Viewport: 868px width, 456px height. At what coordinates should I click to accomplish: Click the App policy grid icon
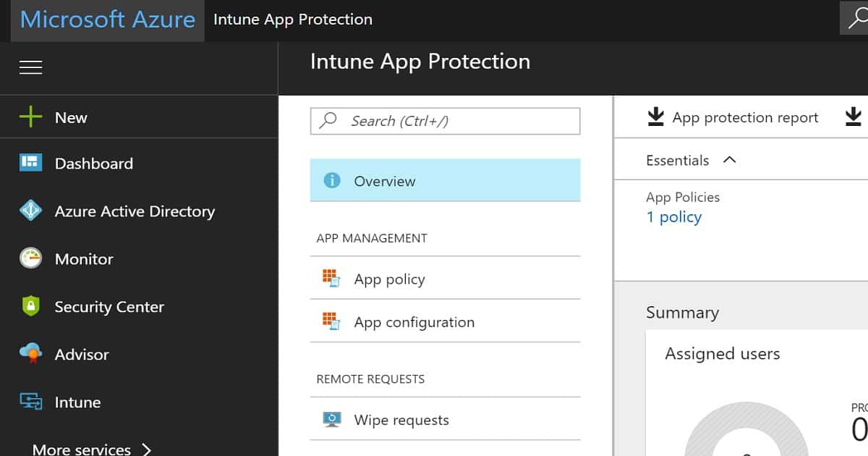tap(331, 279)
